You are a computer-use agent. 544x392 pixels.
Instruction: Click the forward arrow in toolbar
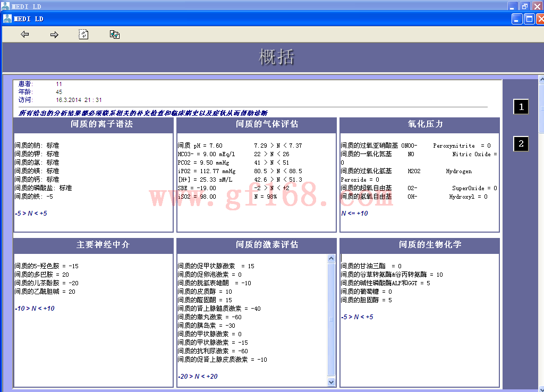pyautogui.click(x=54, y=35)
